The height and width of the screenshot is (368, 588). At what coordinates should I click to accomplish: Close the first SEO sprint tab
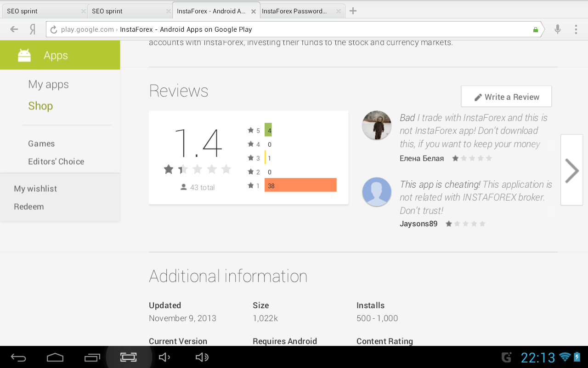[83, 11]
